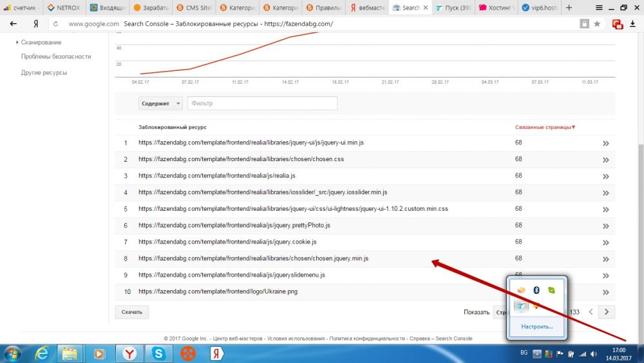Open details arrow for jquery.prettyPhoto.js row

pos(605,226)
